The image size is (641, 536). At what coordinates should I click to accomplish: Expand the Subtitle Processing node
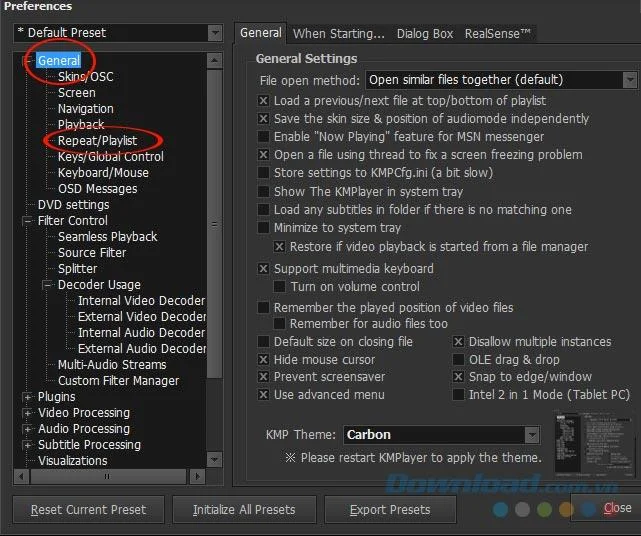(27, 445)
